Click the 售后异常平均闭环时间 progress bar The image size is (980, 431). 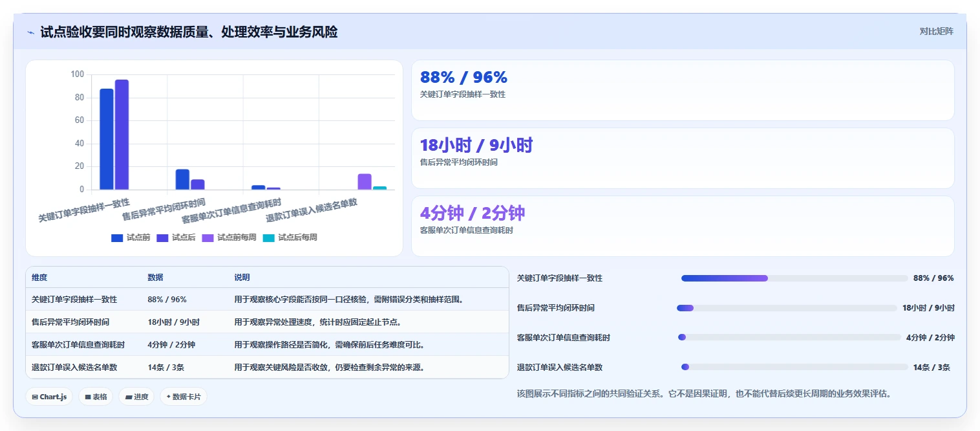[787, 308]
